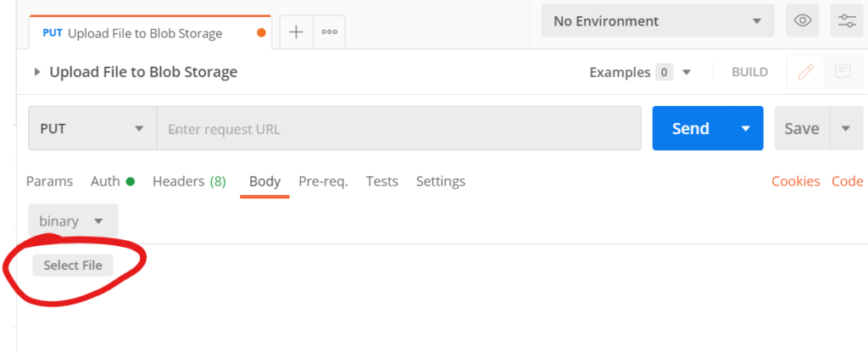868x352 pixels.
Task: Open the tab options three-dots menu
Action: [330, 32]
